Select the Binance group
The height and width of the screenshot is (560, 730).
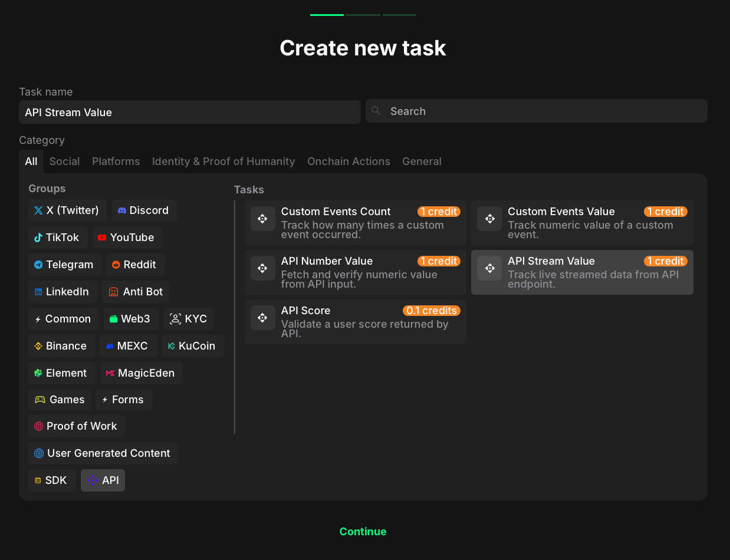click(61, 346)
